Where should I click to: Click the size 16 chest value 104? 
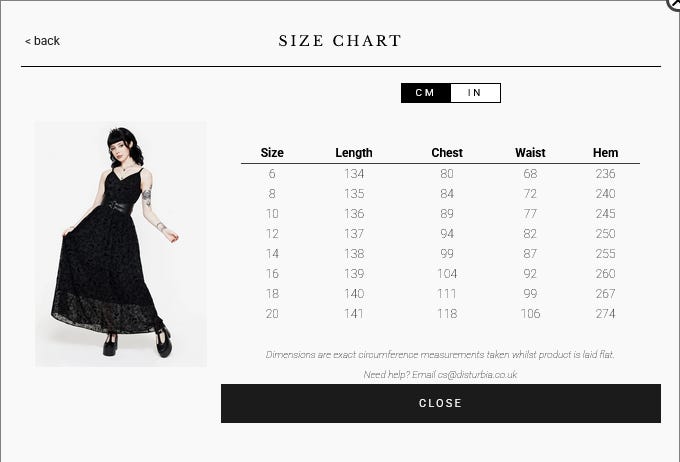[447, 274]
